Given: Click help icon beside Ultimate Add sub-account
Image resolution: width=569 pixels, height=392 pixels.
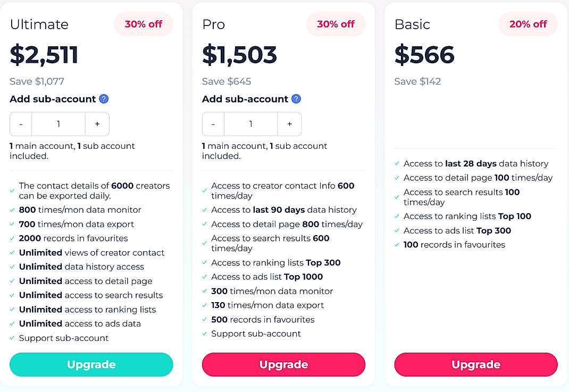Looking at the screenshot, I should tap(104, 99).
